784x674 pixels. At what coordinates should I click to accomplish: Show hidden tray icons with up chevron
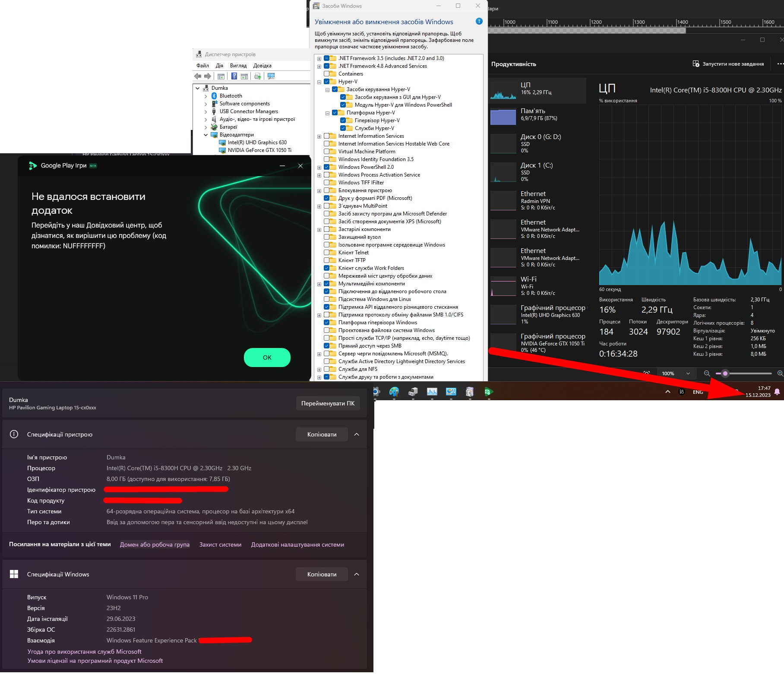(x=668, y=392)
